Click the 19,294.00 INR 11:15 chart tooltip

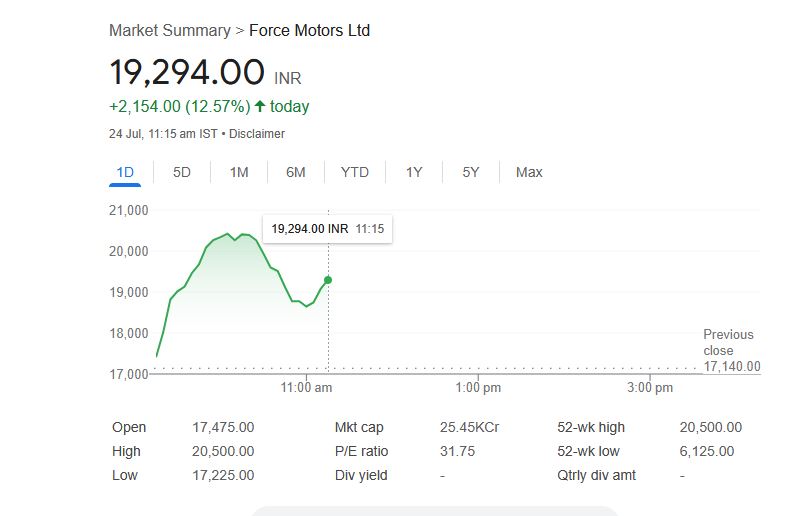click(x=328, y=229)
